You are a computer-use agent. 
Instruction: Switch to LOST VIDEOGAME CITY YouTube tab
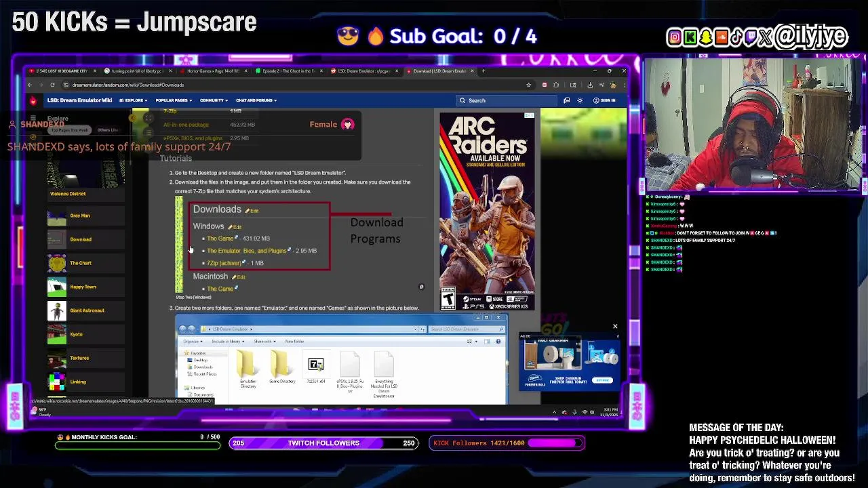[x=62, y=70]
